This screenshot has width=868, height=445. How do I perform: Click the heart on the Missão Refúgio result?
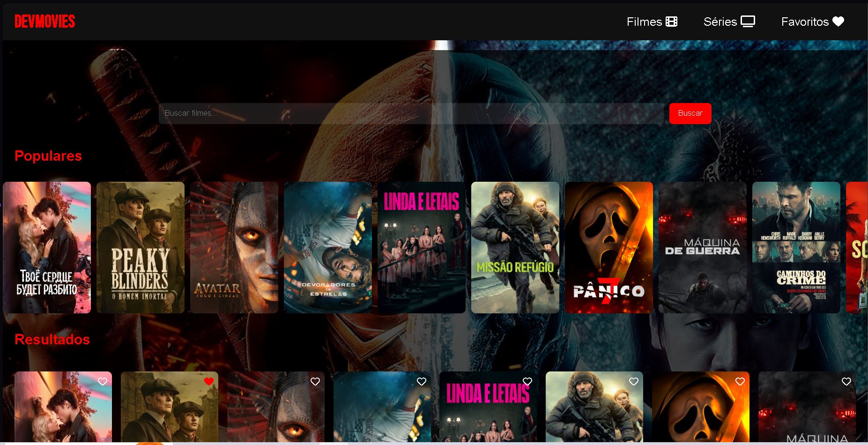pyautogui.click(x=634, y=381)
